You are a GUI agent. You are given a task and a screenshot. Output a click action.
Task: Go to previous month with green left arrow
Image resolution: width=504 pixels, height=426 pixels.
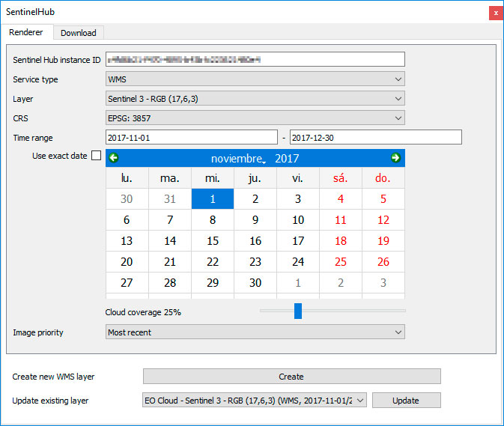tap(114, 158)
